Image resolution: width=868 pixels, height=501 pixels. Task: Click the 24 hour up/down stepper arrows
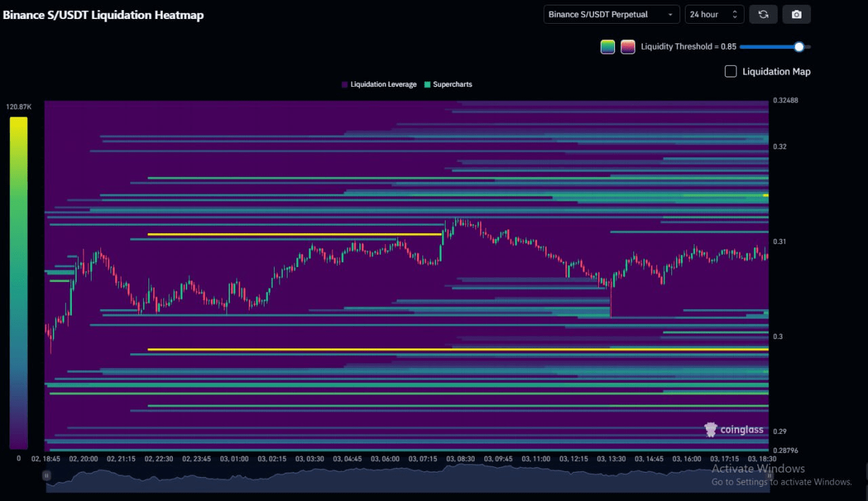pyautogui.click(x=734, y=14)
